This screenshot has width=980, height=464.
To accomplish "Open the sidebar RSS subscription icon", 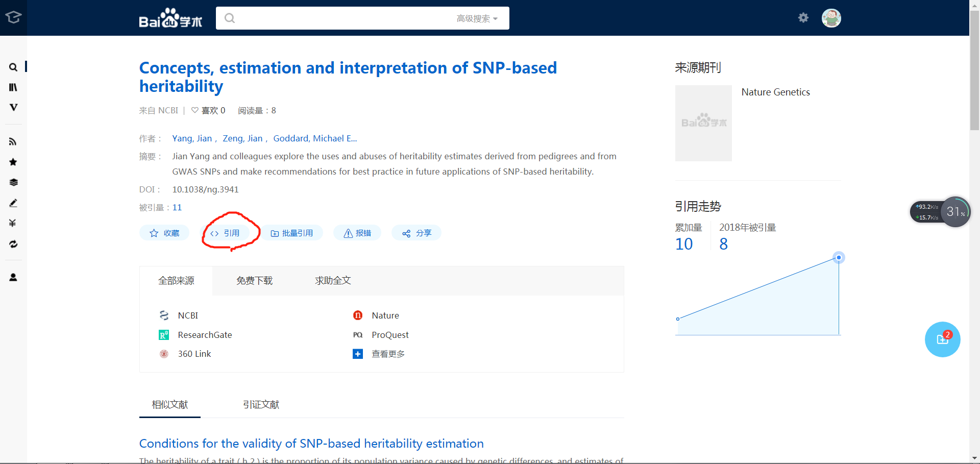I will 13,141.
